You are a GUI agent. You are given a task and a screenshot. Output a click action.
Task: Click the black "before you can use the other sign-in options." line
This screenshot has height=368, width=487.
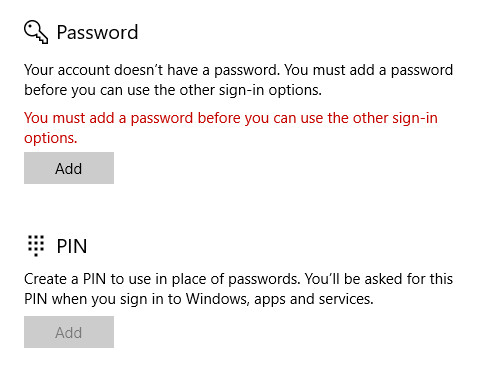click(173, 90)
